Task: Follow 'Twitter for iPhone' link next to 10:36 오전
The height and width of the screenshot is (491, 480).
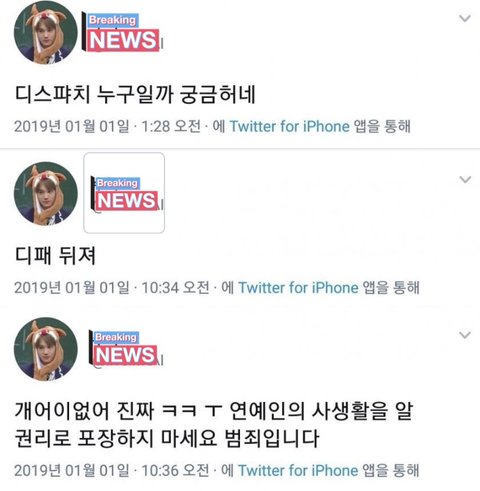Action: (x=298, y=471)
